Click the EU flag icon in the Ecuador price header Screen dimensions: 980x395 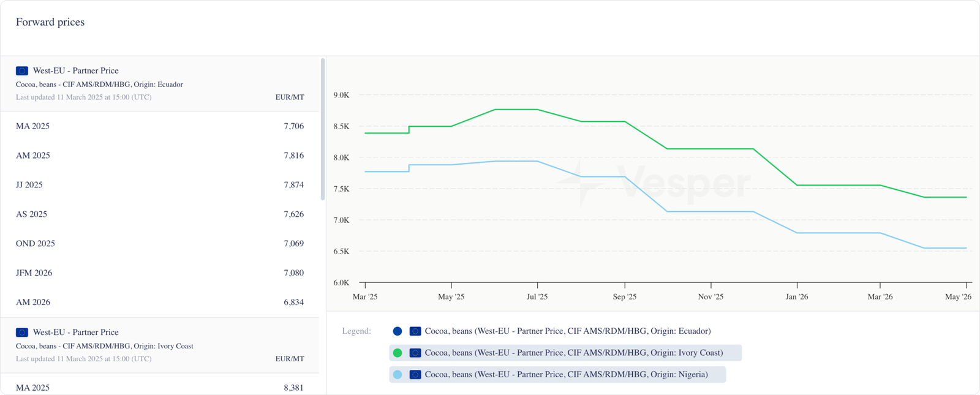(x=22, y=71)
